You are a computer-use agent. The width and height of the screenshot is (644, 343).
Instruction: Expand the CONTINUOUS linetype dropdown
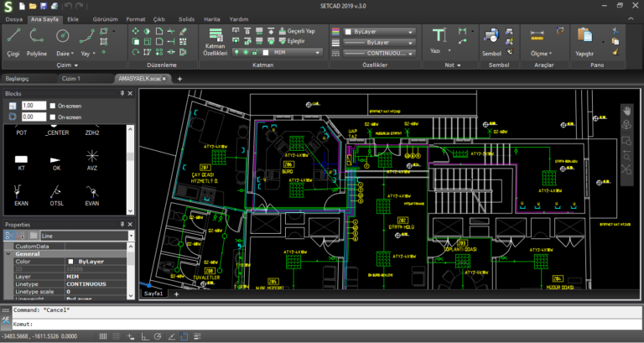(412, 53)
